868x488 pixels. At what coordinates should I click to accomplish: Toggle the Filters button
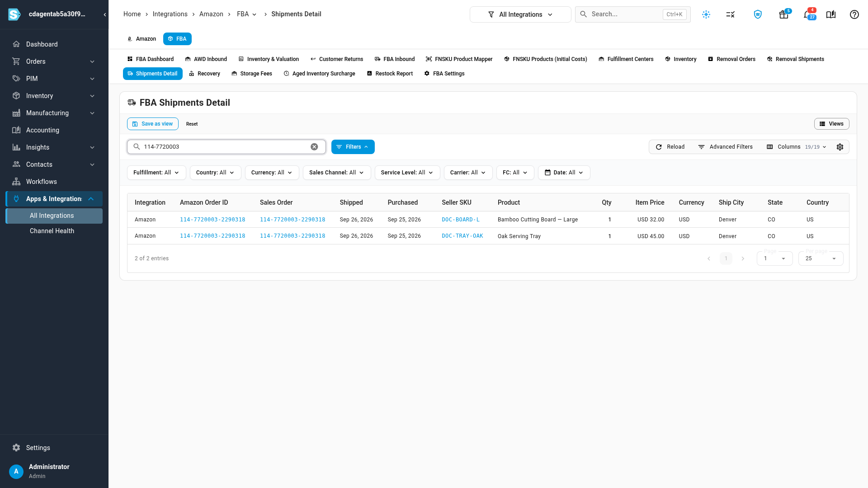click(x=353, y=147)
